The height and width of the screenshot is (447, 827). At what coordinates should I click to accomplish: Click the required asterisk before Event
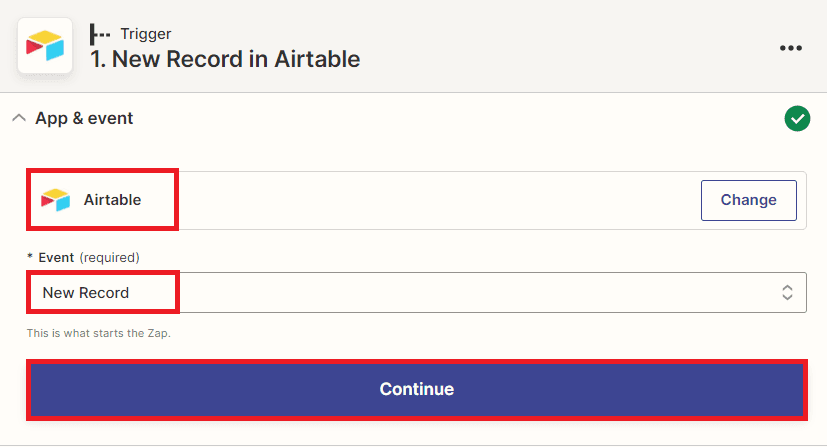30,257
